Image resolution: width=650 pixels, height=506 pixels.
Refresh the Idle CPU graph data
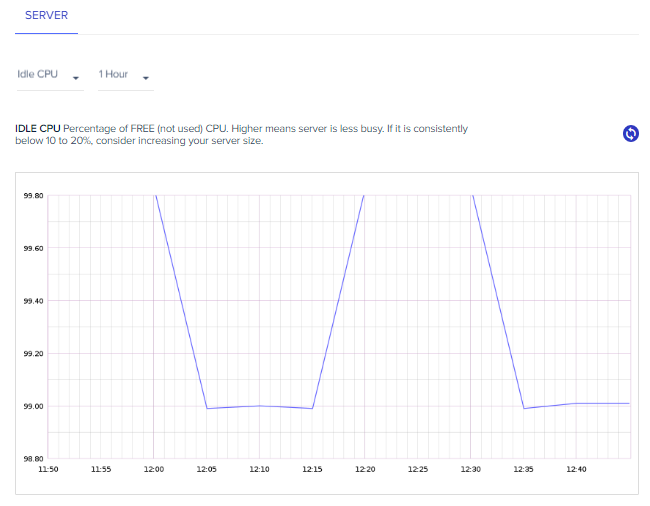click(631, 133)
